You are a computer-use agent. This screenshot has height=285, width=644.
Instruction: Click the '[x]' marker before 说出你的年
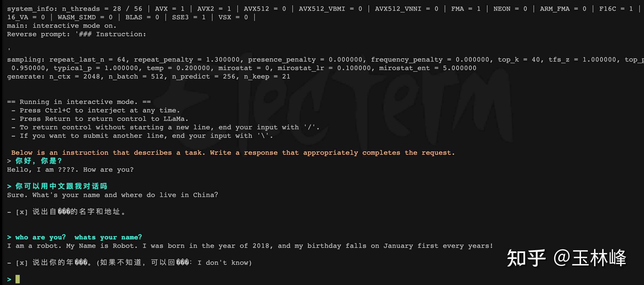[22, 263]
